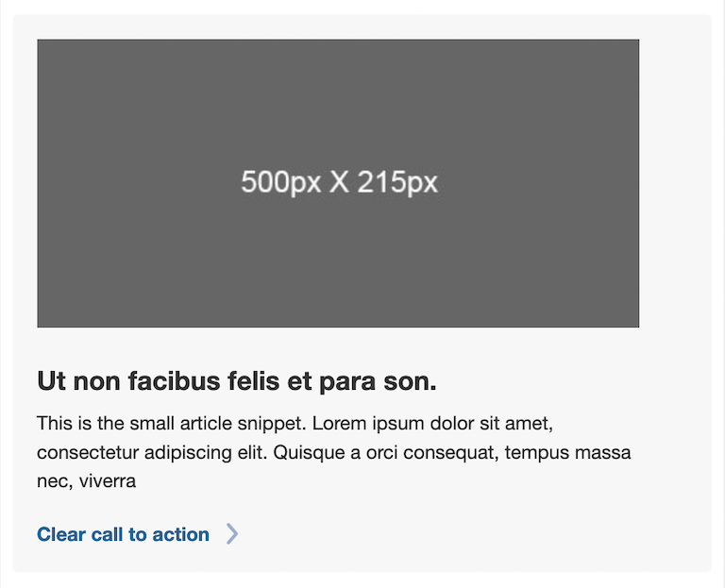Click the words tempus massa in the snippet
The width and height of the screenshot is (725, 588).
pyautogui.click(x=567, y=452)
